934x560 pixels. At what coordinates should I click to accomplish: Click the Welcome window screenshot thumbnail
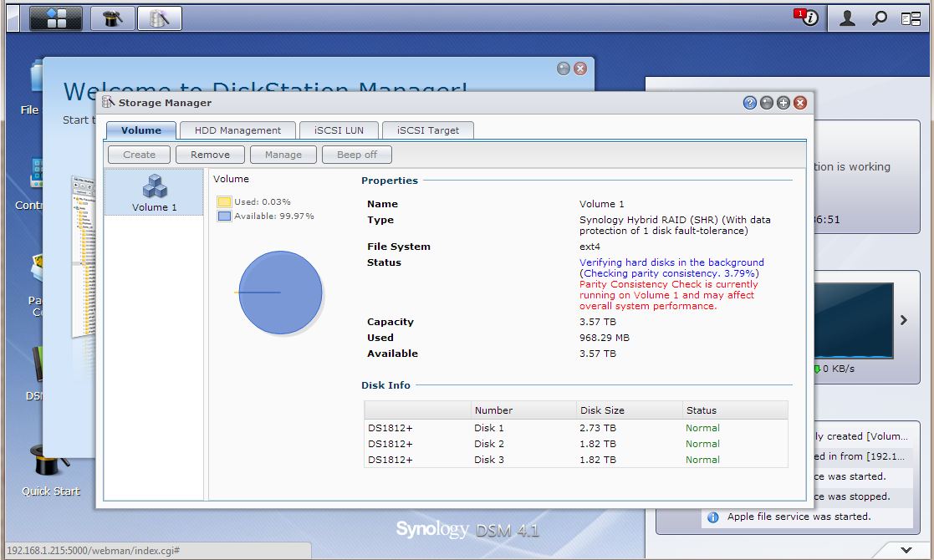[84, 256]
